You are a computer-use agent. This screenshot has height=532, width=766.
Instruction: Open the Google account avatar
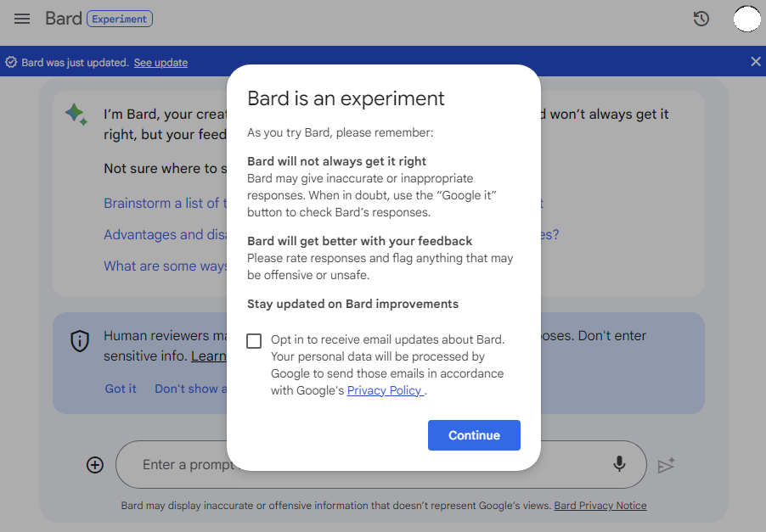click(747, 19)
